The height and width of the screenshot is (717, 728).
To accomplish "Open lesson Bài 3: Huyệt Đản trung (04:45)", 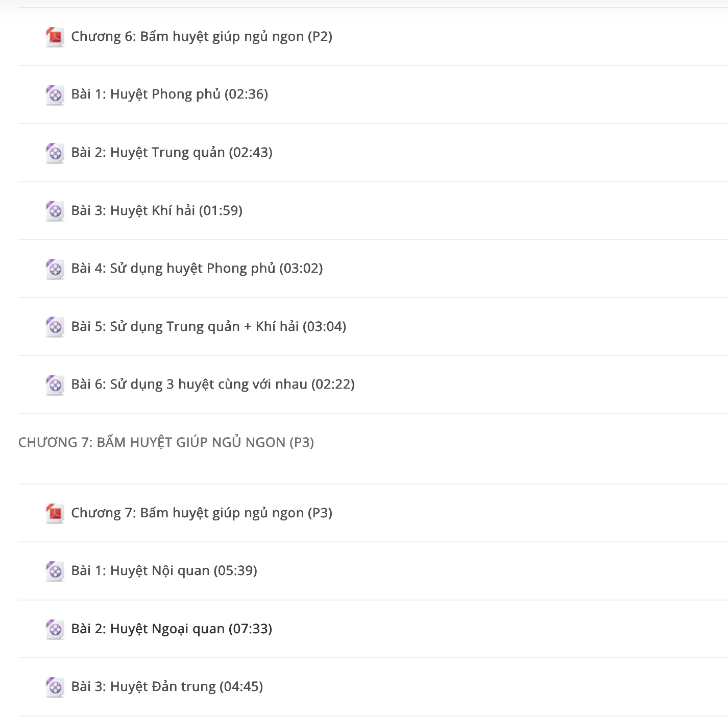I will [167, 687].
